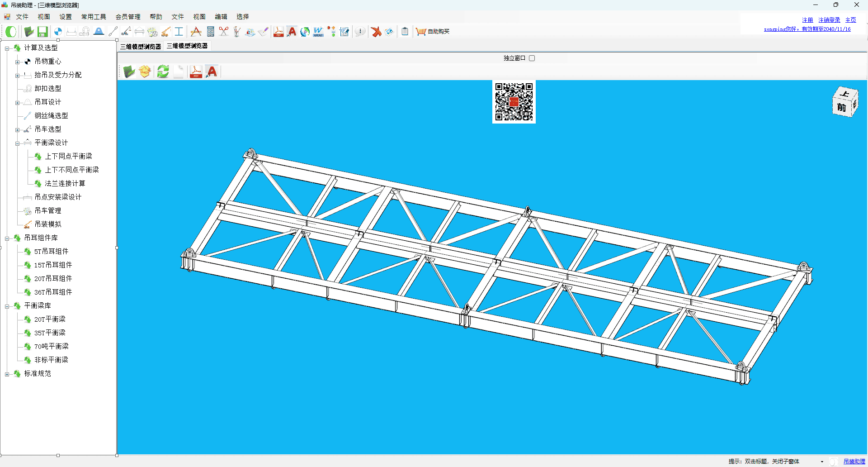
Task: Expand the 吊物重心 tree node
Action: [x=17, y=62]
